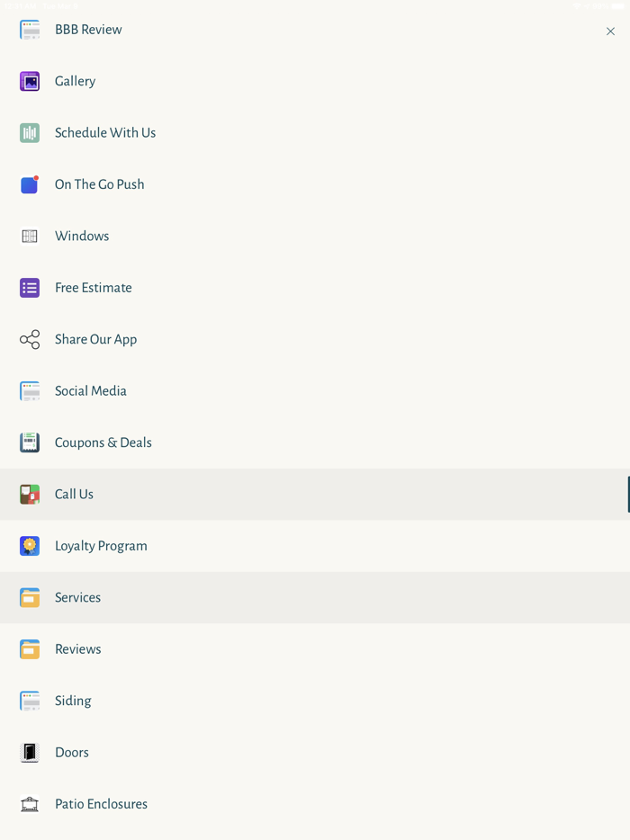Viewport: 630px width, 840px height.
Task: Choose Share Our App label
Action: point(95,340)
